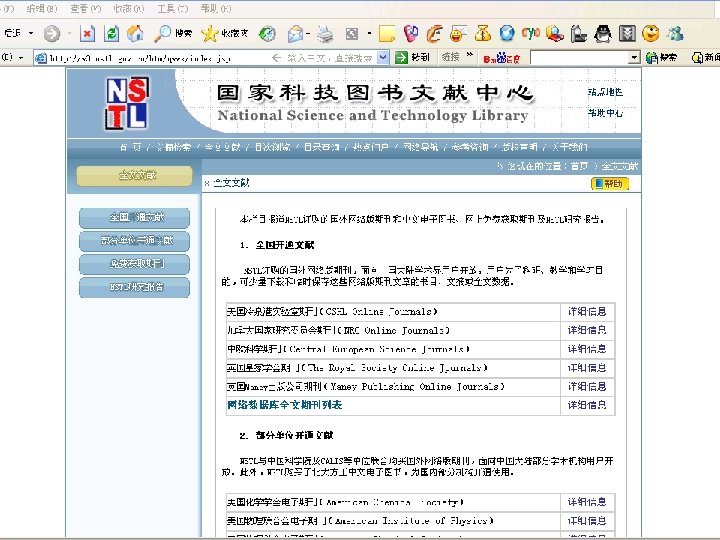Click the 全国开通文献 sidebar button
The width and height of the screenshot is (720, 540).
[135, 218]
